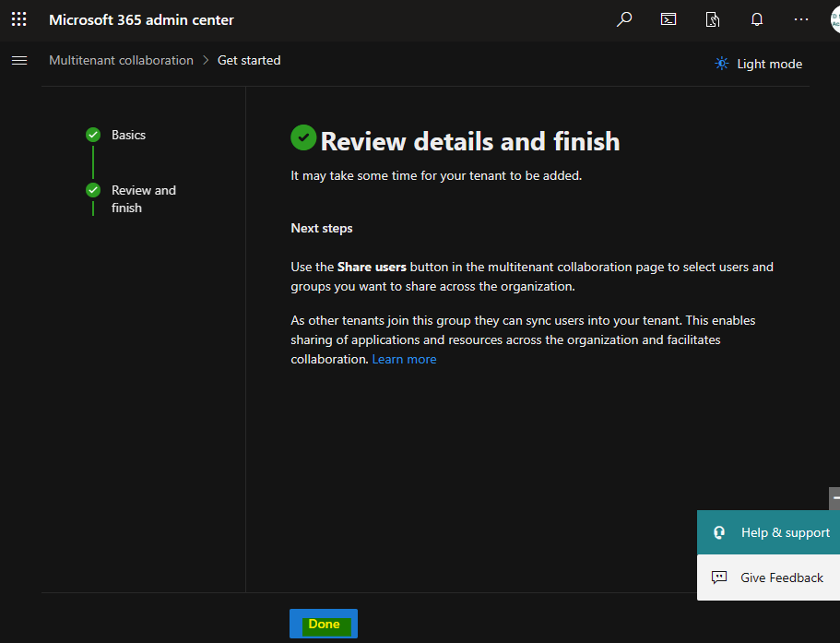
Task: Click the sun icon for Light mode
Action: [722, 64]
